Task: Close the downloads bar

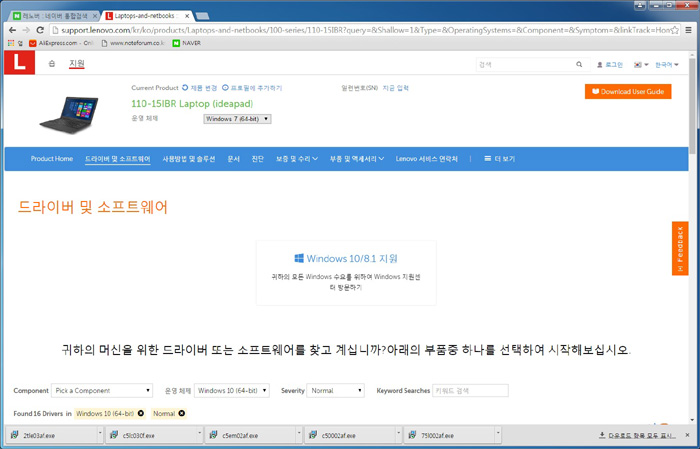Action: 688,435
